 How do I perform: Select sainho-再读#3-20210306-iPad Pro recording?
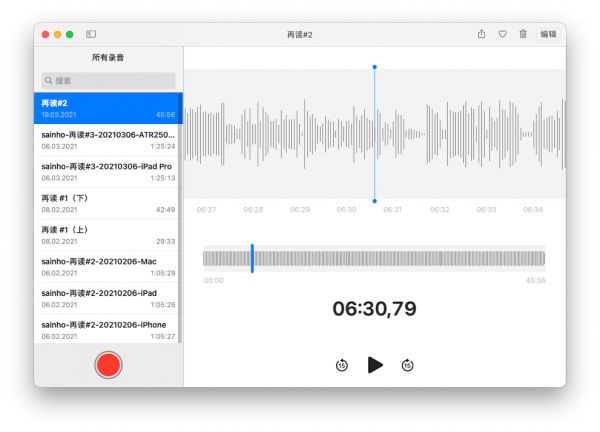107,171
